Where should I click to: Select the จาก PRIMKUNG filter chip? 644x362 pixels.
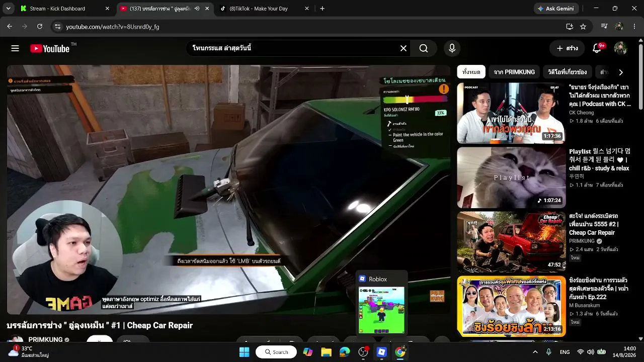pyautogui.click(x=514, y=72)
